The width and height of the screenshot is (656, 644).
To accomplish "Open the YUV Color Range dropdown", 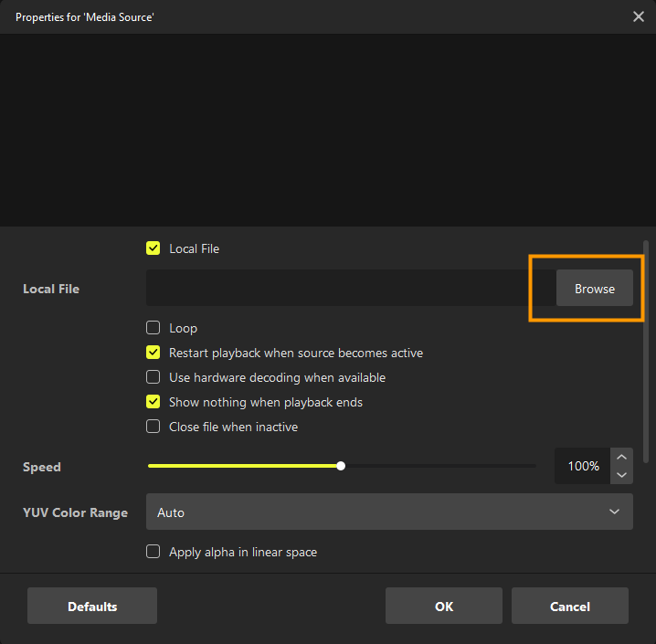I will coord(389,512).
